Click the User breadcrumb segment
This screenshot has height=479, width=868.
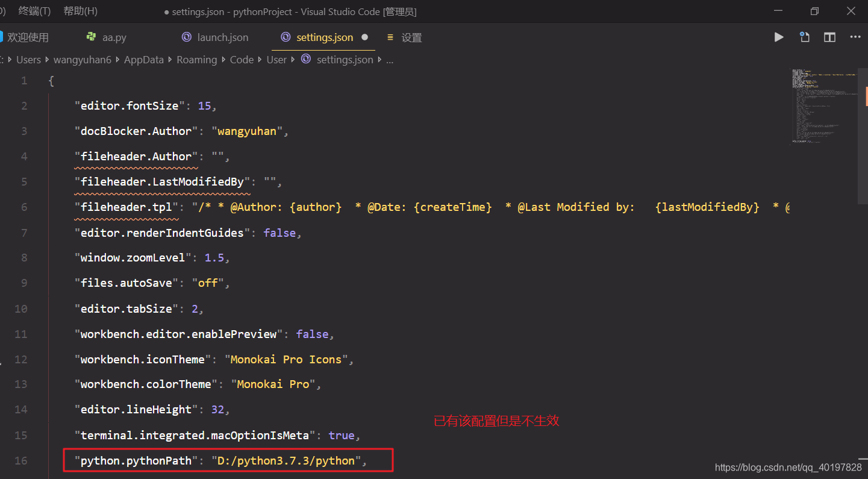click(x=276, y=60)
